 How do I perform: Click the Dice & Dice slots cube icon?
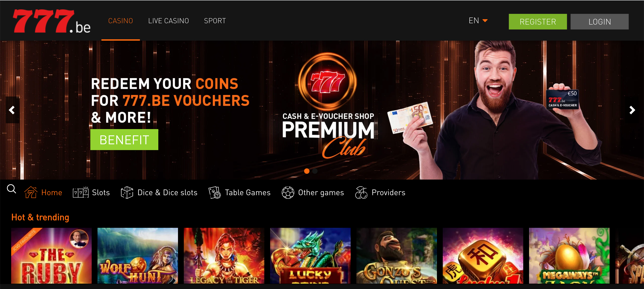tap(127, 192)
